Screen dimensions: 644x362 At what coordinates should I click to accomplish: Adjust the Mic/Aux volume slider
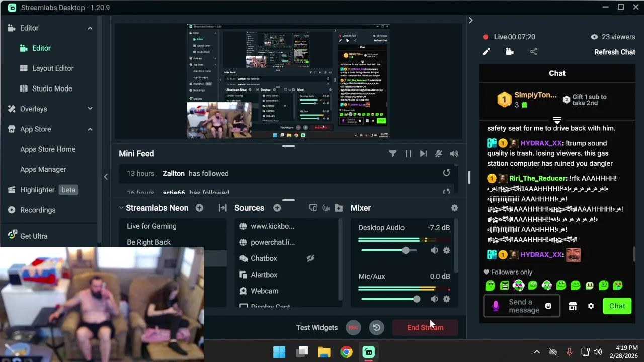[390, 299]
